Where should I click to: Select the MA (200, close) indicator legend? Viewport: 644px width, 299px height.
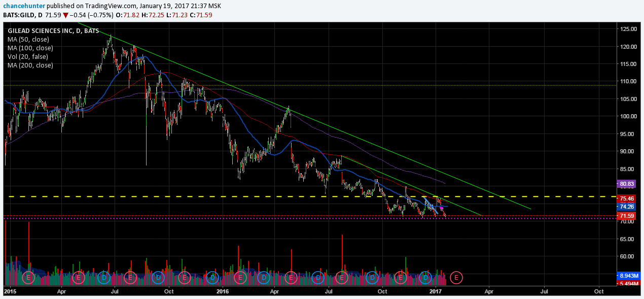(30, 65)
